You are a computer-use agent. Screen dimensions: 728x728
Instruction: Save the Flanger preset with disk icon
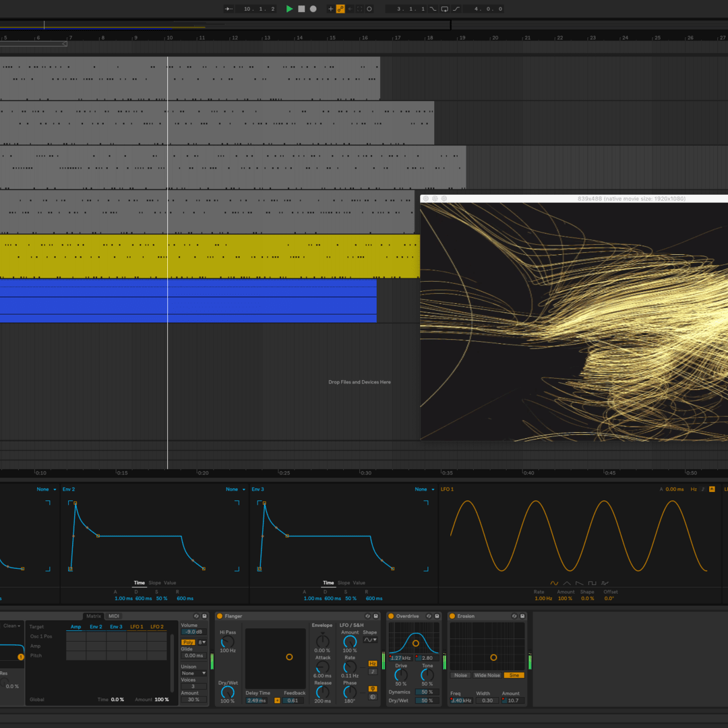click(x=375, y=616)
